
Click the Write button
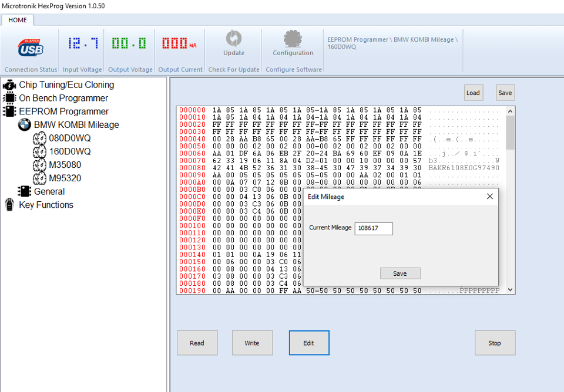pyautogui.click(x=252, y=343)
